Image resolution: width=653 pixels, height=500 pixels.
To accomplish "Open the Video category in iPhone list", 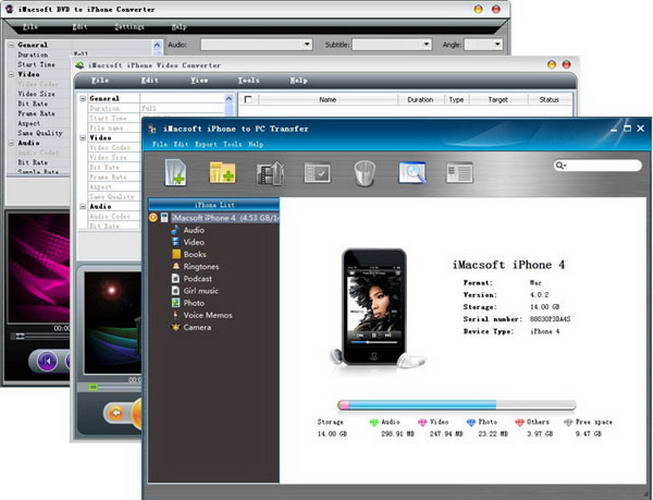I will (194, 242).
